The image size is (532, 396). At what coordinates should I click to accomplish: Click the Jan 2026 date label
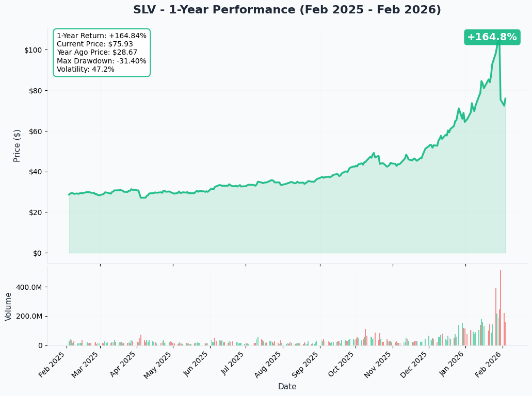click(452, 365)
